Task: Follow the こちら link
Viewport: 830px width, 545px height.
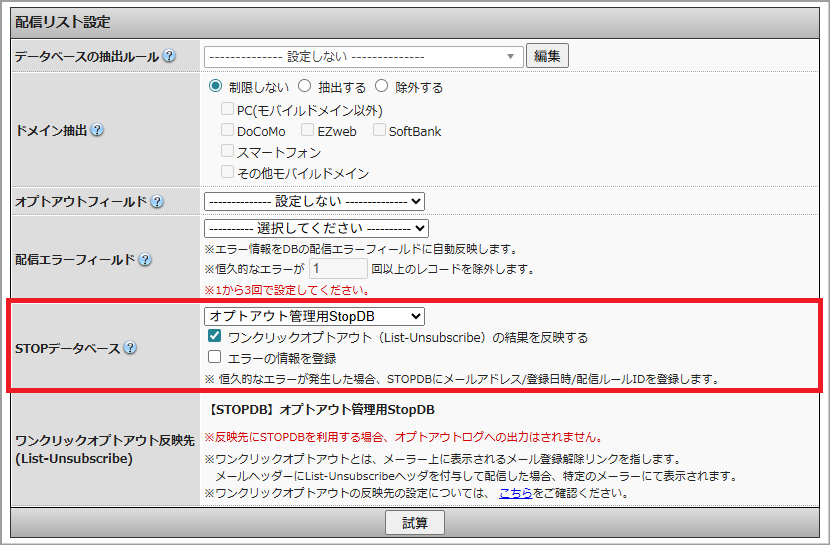Action: [x=515, y=494]
